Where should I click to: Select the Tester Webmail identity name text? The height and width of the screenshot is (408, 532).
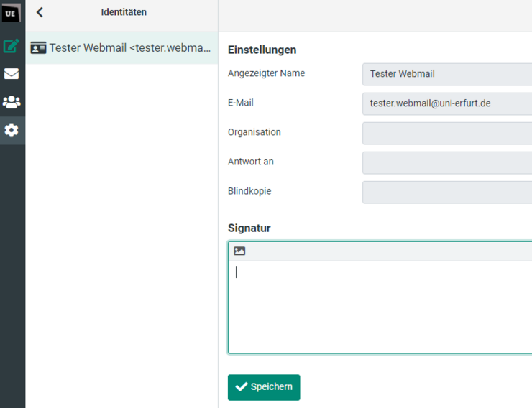[x=130, y=48]
